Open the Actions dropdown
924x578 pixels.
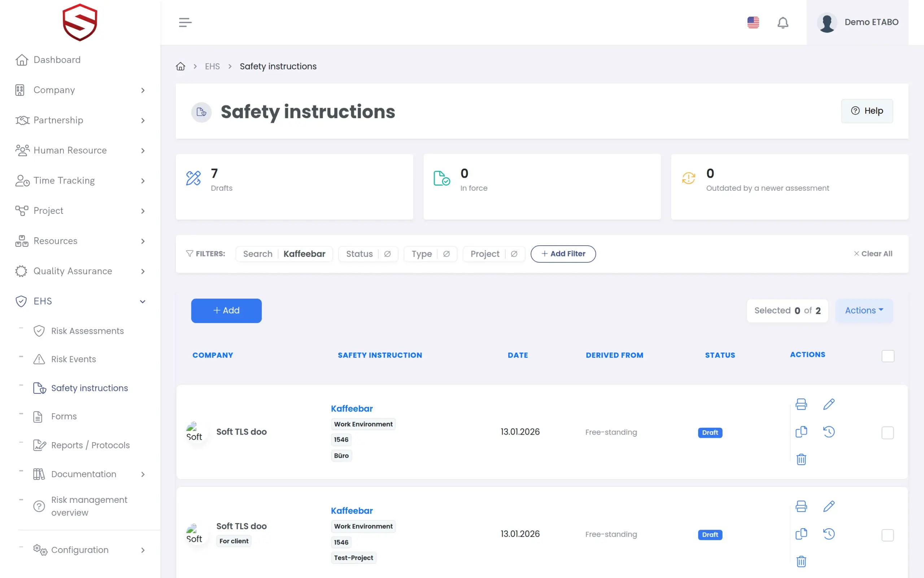864,310
